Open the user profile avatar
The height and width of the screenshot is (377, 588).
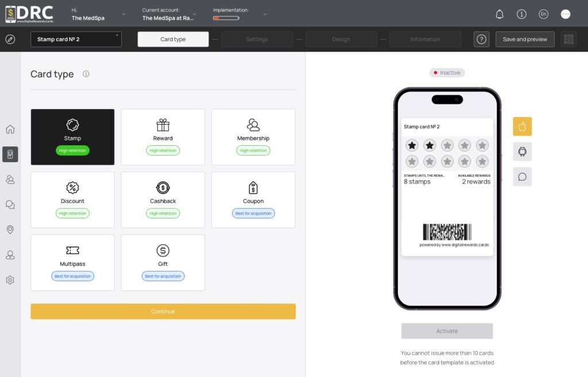tap(566, 14)
